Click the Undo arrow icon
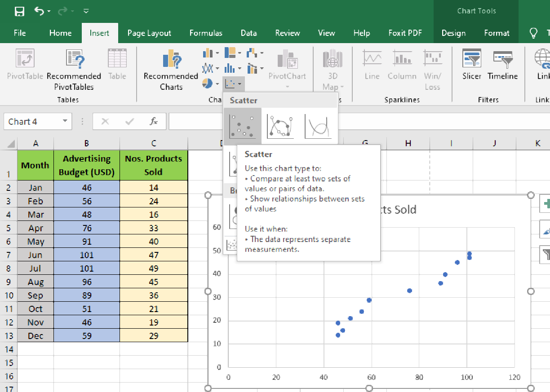 click(40, 11)
